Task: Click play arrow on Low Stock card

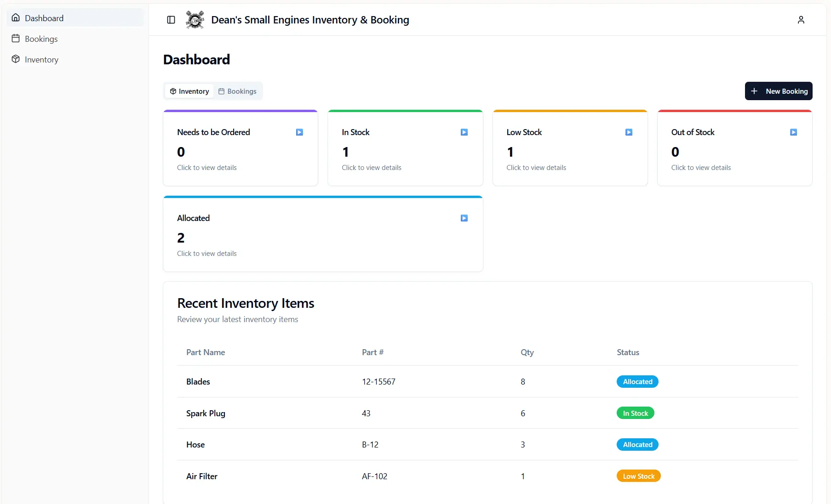Action: (629, 132)
